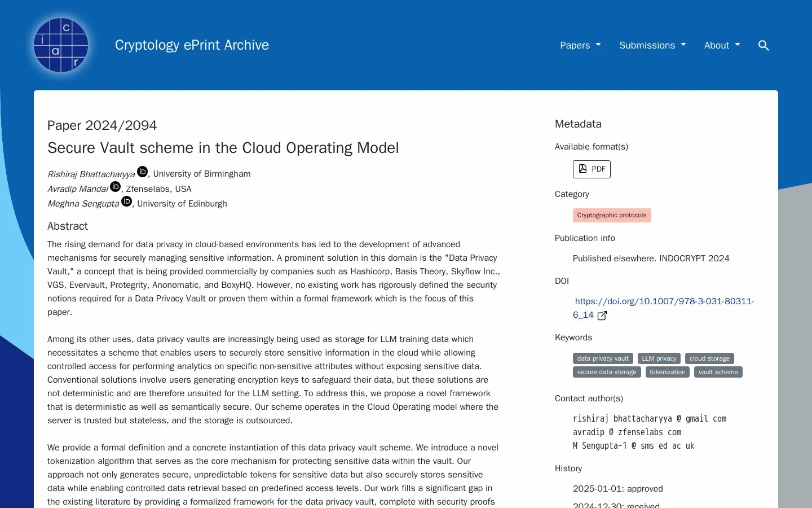
Task: Select the data privacy vault keyword
Action: pyautogui.click(x=603, y=358)
